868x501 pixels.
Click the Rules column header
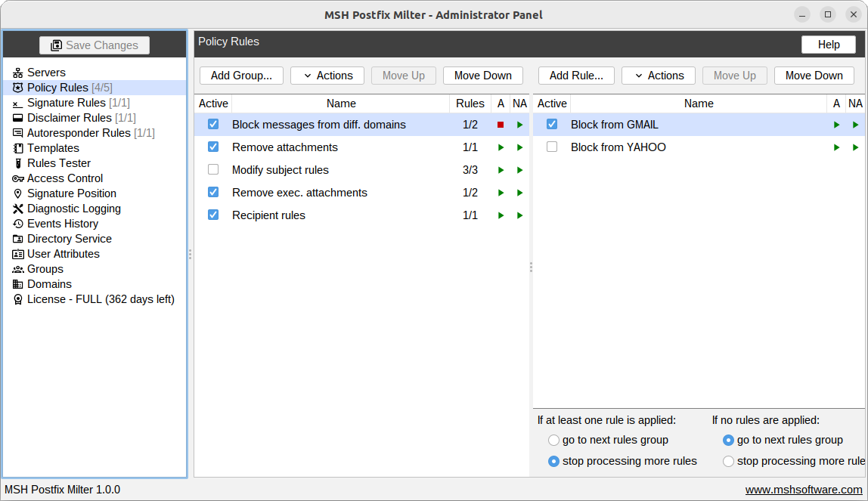[470, 104]
